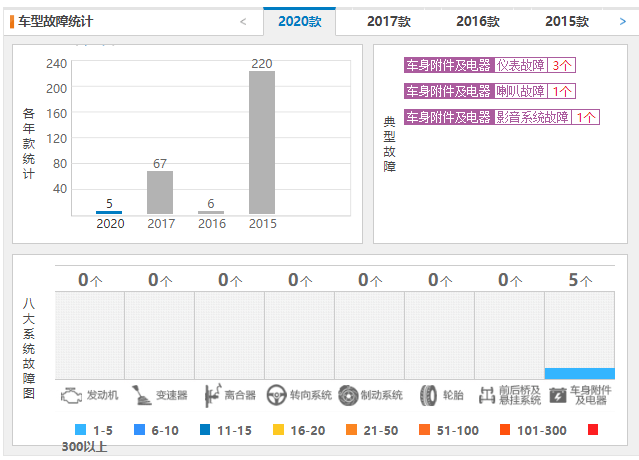Click the red 300以上 legend swatch

pos(593,429)
